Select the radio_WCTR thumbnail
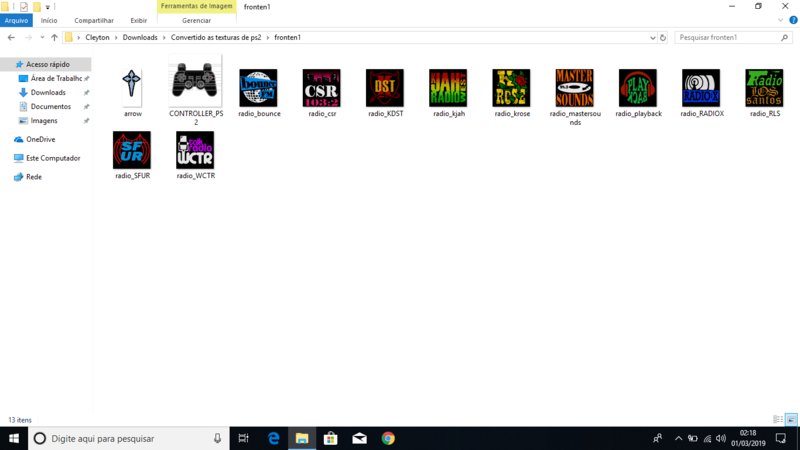This screenshot has height=450, width=800. 195,150
